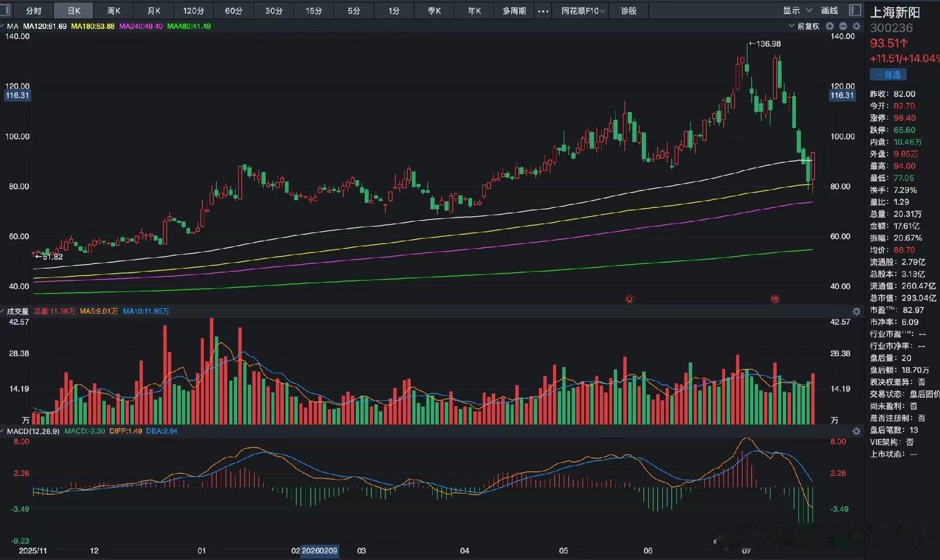The height and width of the screenshot is (560, 940).
Task: Click the red 榜 marker on chart
Action: tap(775, 299)
